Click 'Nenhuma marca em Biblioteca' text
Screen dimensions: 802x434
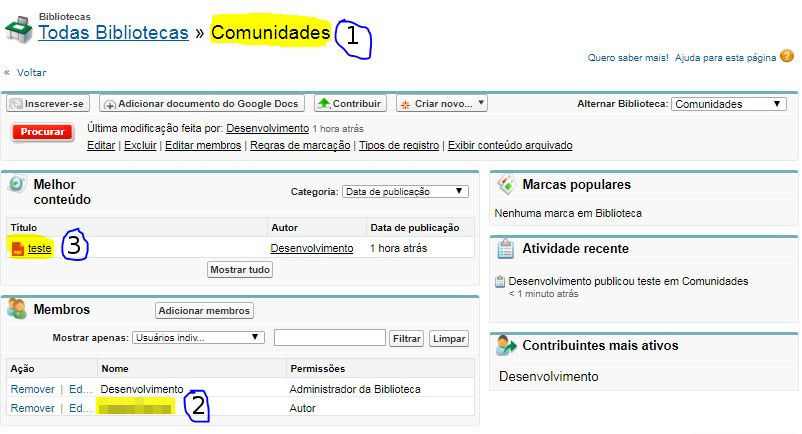(568, 213)
